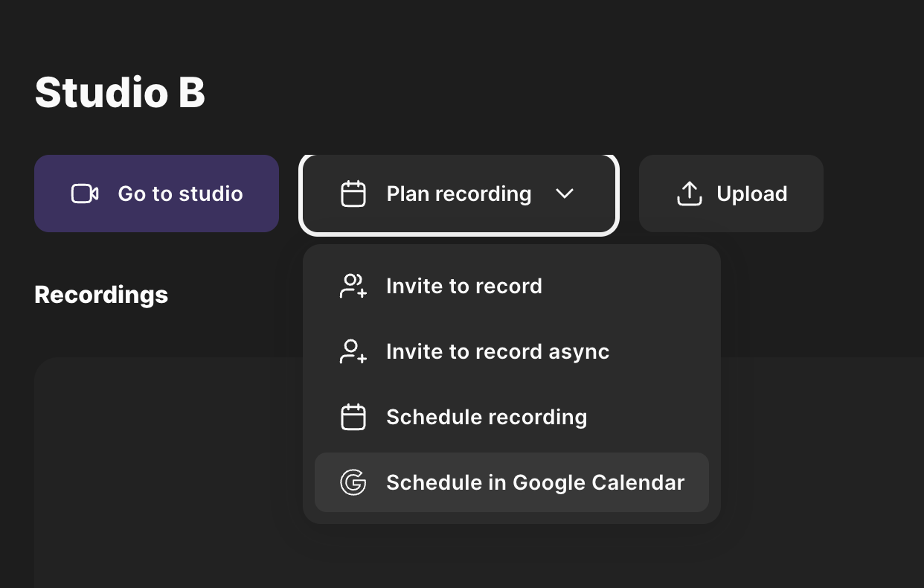This screenshot has height=588, width=924.
Task: Click the upload arrow icon
Action: pos(689,194)
